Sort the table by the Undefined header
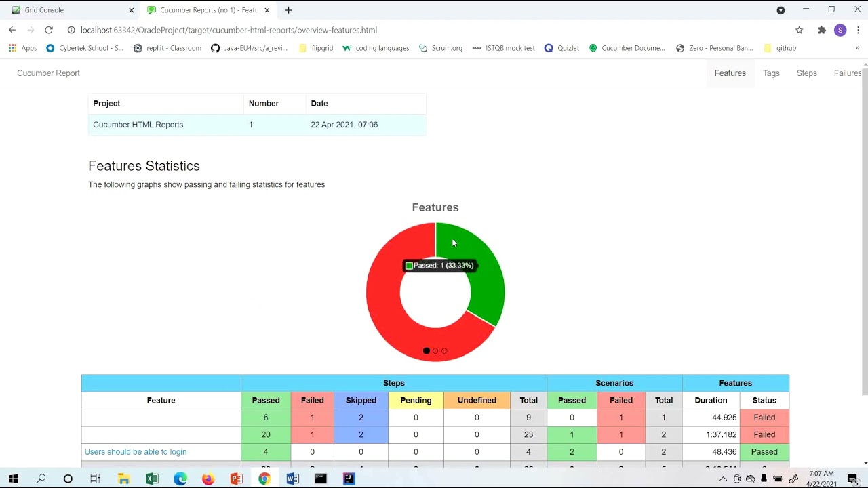 (477, 401)
